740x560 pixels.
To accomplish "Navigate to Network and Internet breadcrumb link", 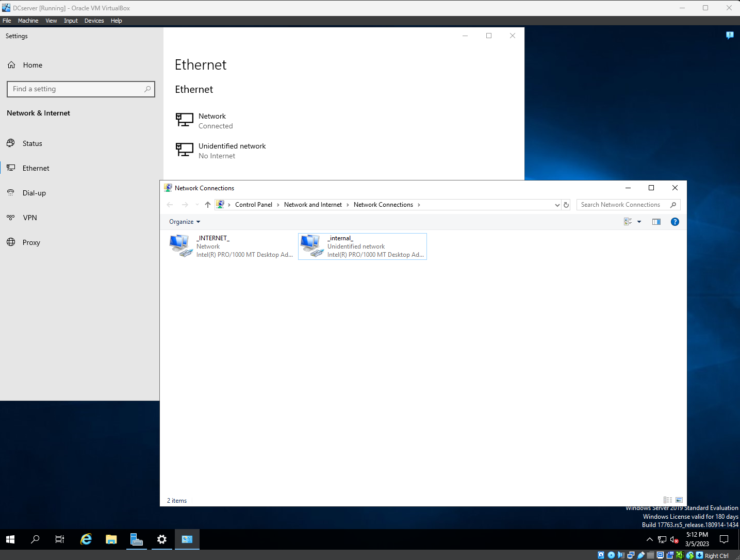I will 313,204.
